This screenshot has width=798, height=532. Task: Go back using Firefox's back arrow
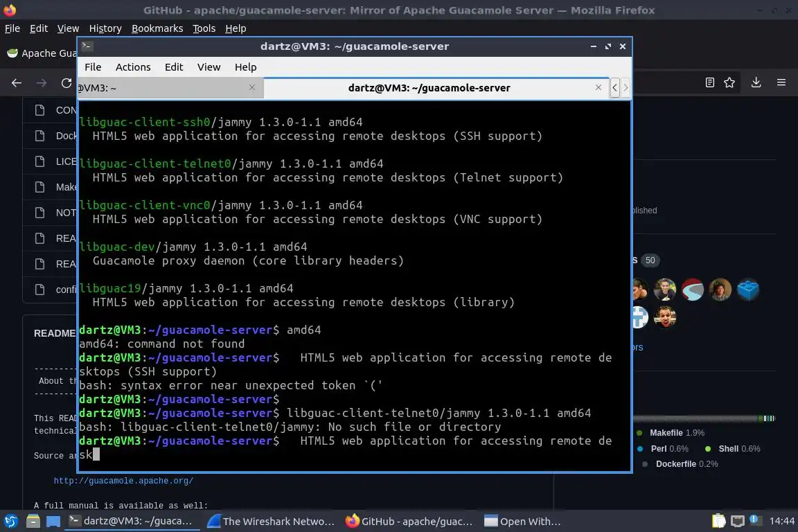tap(17, 82)
